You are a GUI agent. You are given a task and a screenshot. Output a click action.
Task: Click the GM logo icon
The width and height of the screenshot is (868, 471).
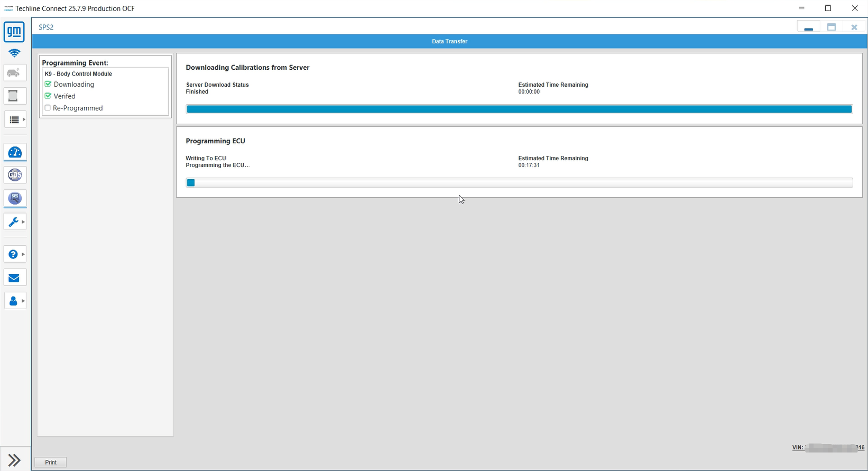pyautogui.click(x=14, y=32)
